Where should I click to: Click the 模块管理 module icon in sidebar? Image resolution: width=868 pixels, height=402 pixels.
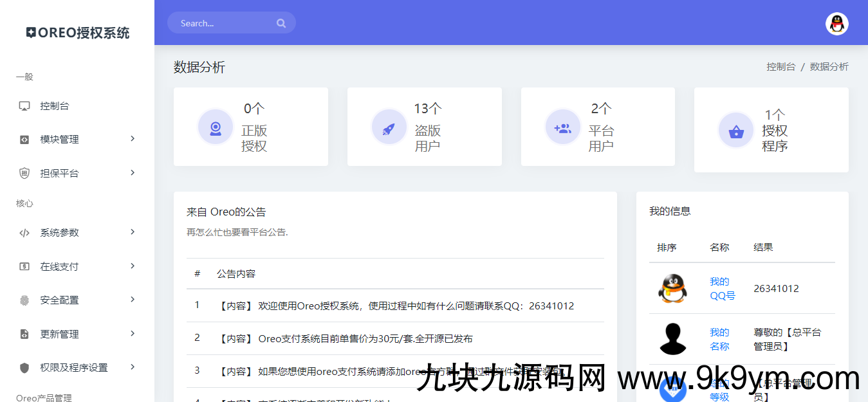click(x=23, y=139)
